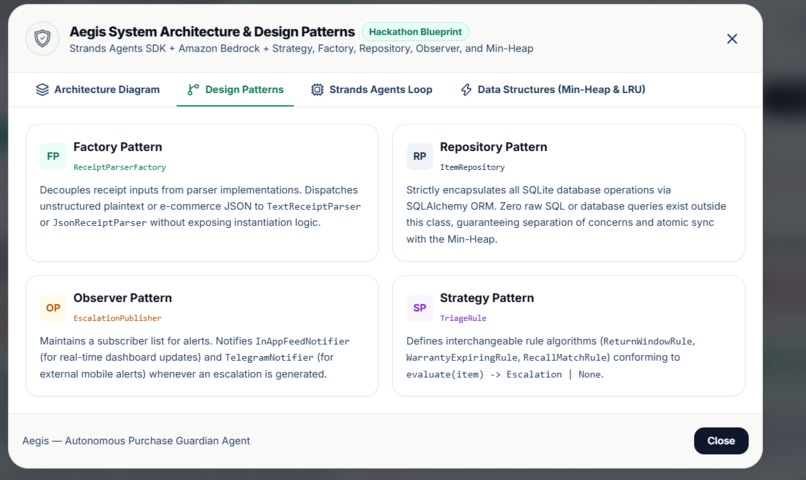Viewport: 806px width, 480px height.
Task: Click the layers icon beside Architecture Diagram
Action: (x=42, y=89)
